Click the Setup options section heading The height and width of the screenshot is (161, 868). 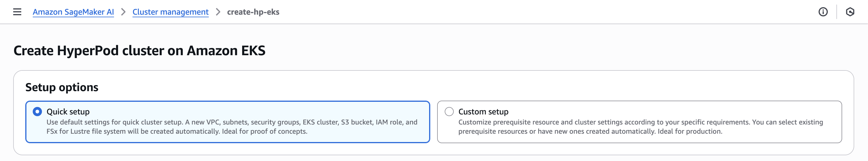pyautogui.click(x=62, y=87)
